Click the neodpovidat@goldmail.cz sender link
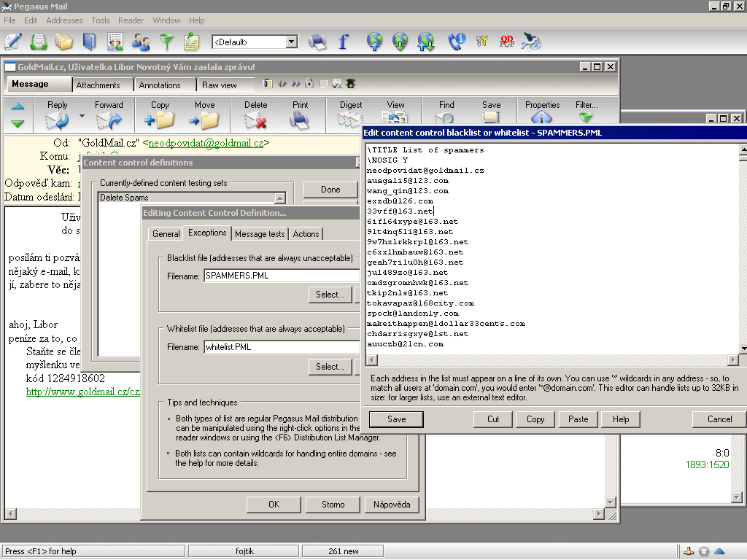Viewport: 747px width, 560px height. pyautogui.click(x=206, y=143)
